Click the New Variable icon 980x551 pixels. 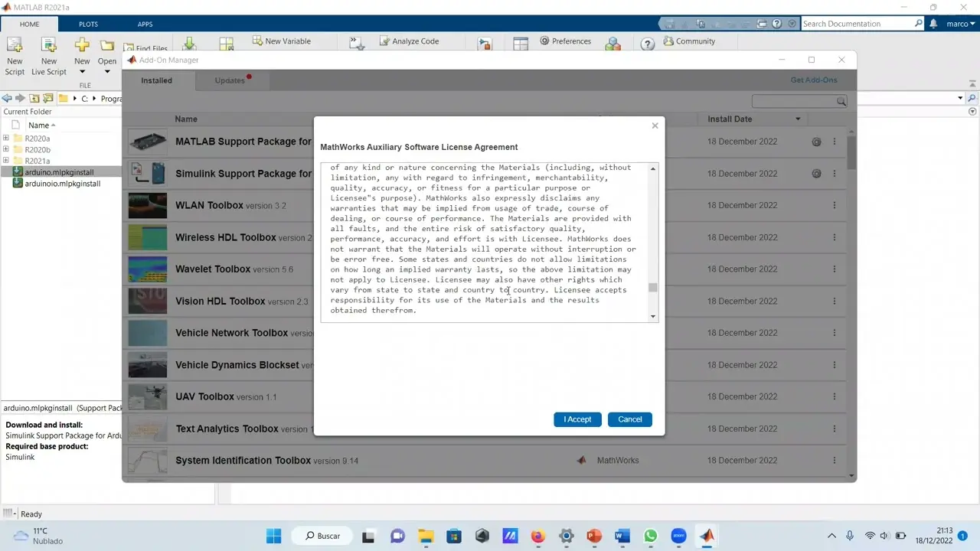click(x=257, y=41)
